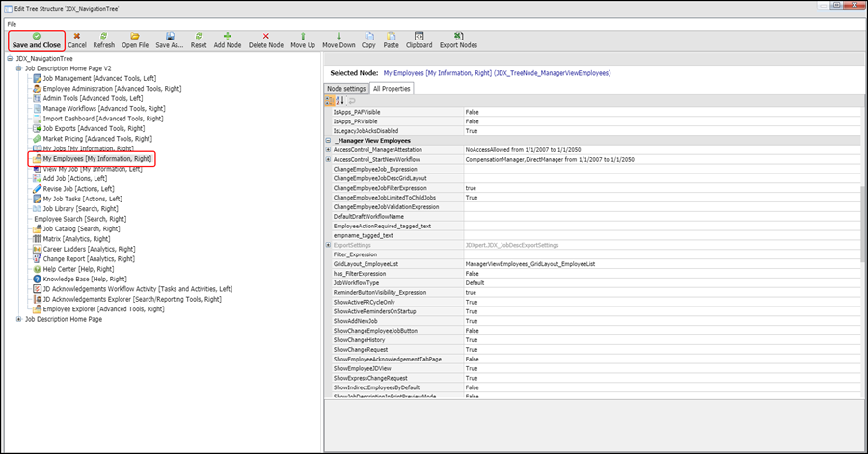The image size is (868, 454).
Task: Refresh the tree structure
Action: pos(103,40)
